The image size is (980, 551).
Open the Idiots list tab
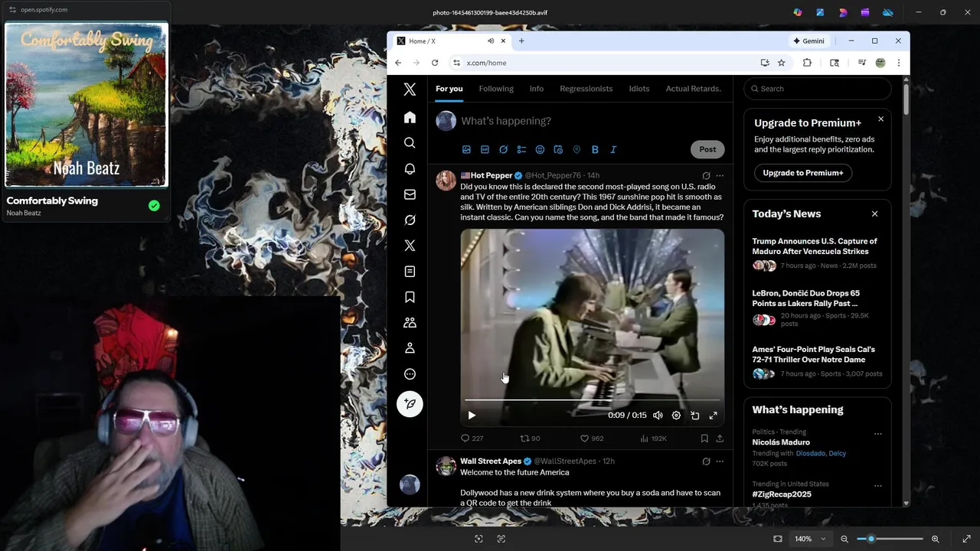pos(639,89)
